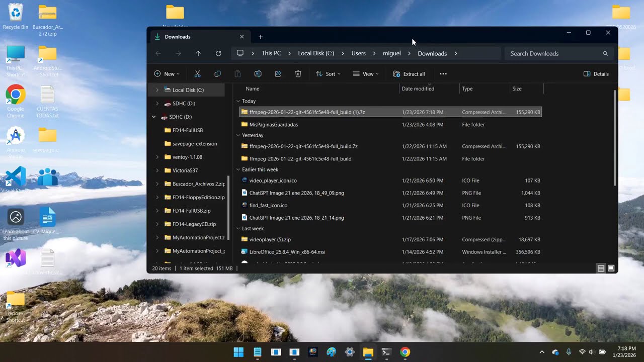The width and height of the screenshot is (644, 362).
Task: Select video_player_icon.ico file
Action: coord(390,180)
